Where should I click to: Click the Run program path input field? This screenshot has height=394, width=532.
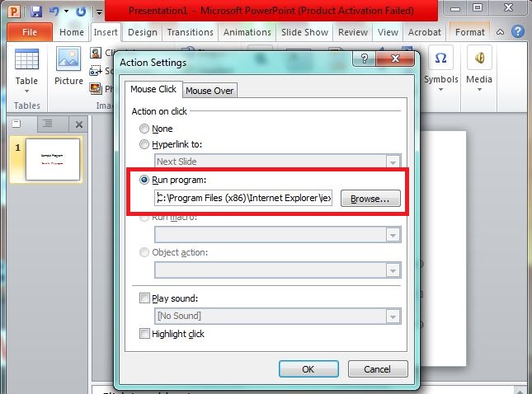(243, 198)
